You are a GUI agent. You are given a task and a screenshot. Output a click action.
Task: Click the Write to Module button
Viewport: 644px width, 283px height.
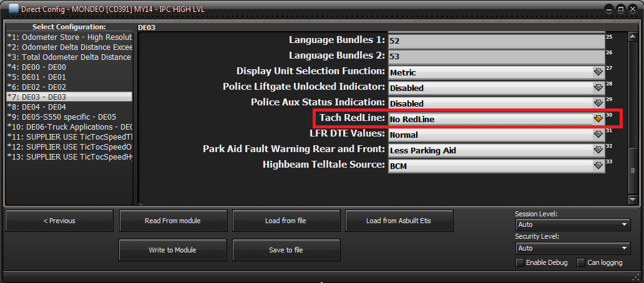tap(172, 250)
